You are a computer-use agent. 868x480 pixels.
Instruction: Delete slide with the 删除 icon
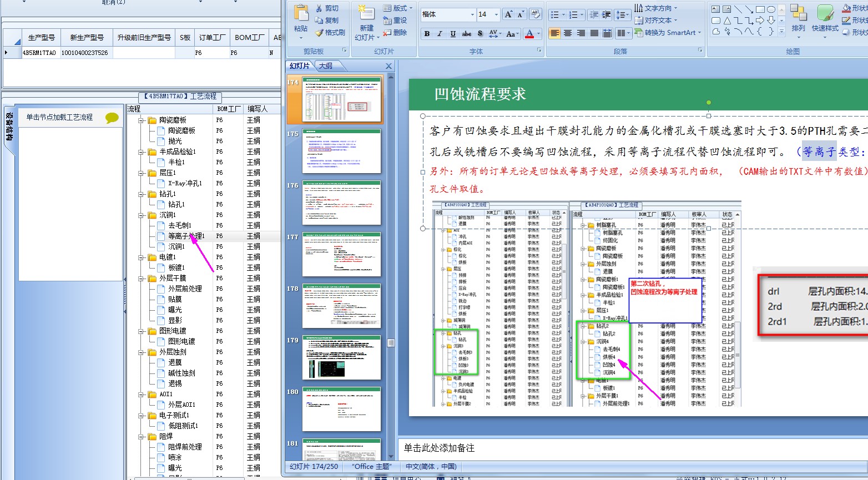click(x=395, y=33)
